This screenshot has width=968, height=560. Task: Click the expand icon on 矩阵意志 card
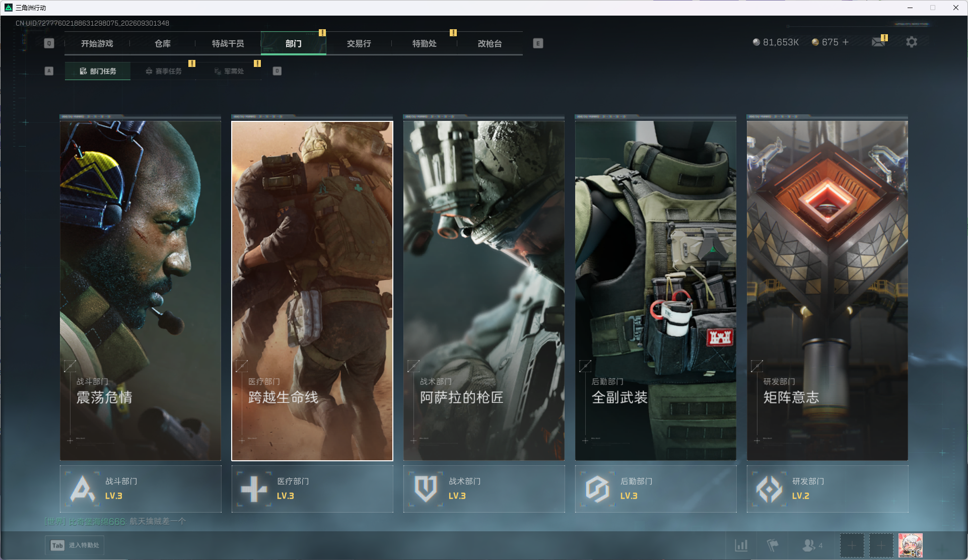(x=757, y=366)
